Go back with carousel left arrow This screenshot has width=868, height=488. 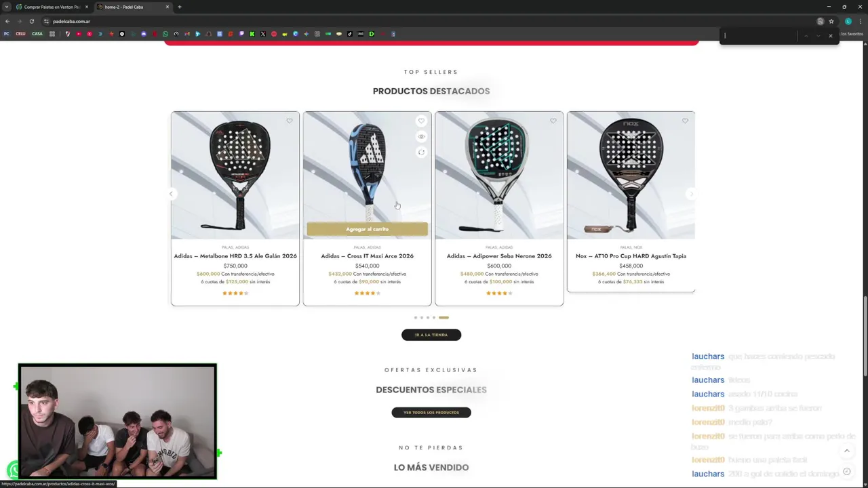(172, 195)
